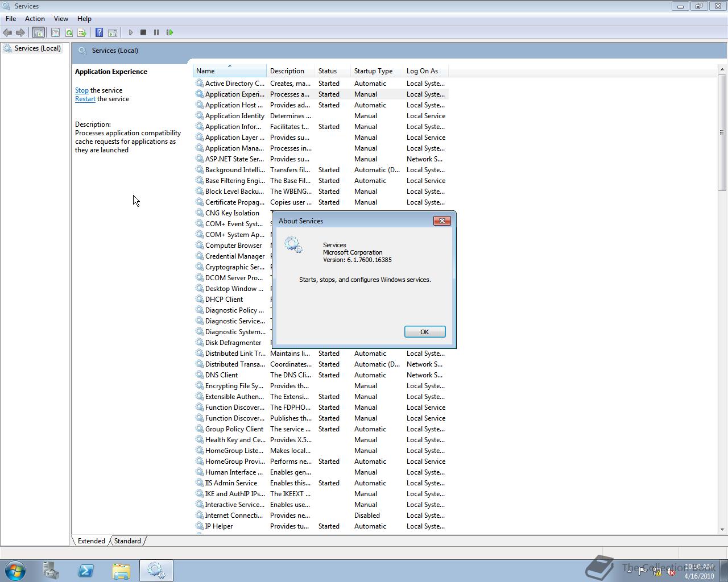
Task: Sort by the Description column header
Action: click(291, 71)
